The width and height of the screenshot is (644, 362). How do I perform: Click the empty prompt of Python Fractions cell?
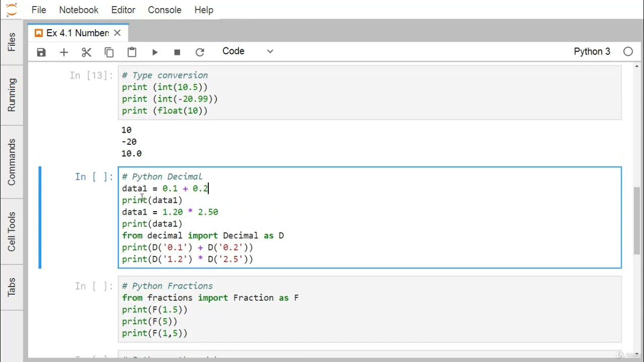tap(94, 286)
